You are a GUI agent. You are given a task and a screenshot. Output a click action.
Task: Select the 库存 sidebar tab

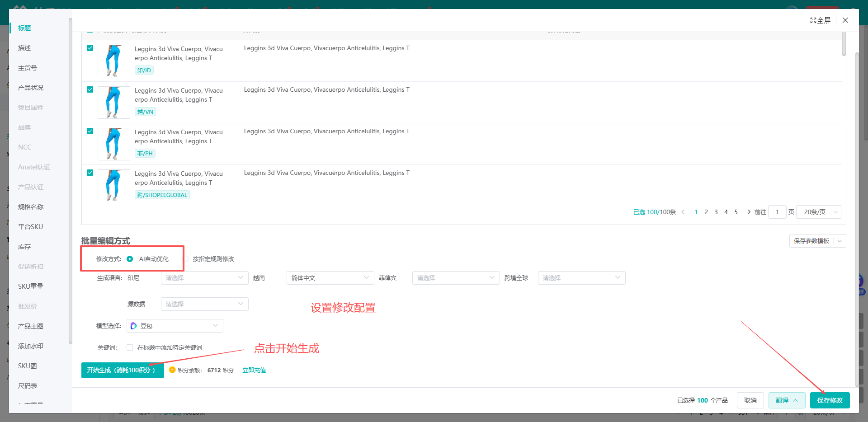tap(24, 247)
